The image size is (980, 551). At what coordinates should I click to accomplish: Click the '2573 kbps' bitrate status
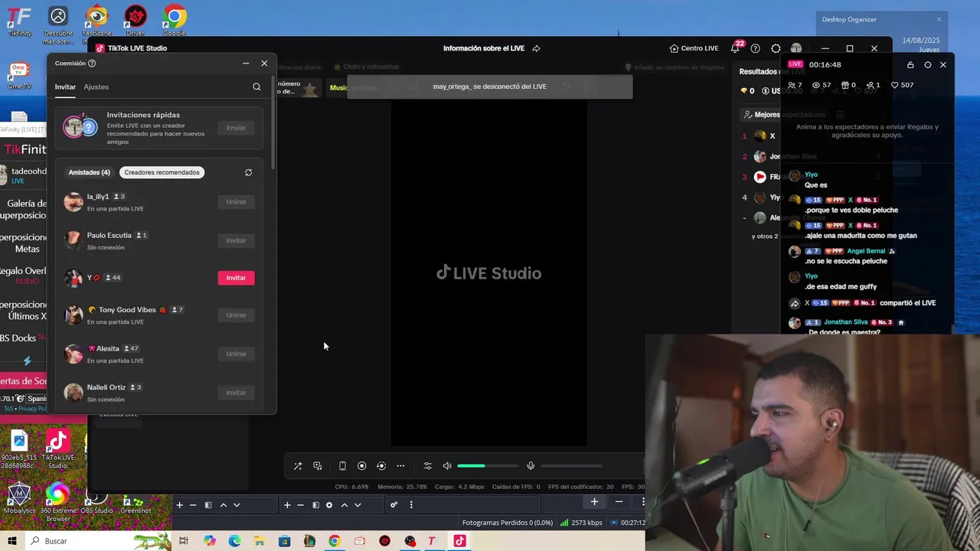581,523
